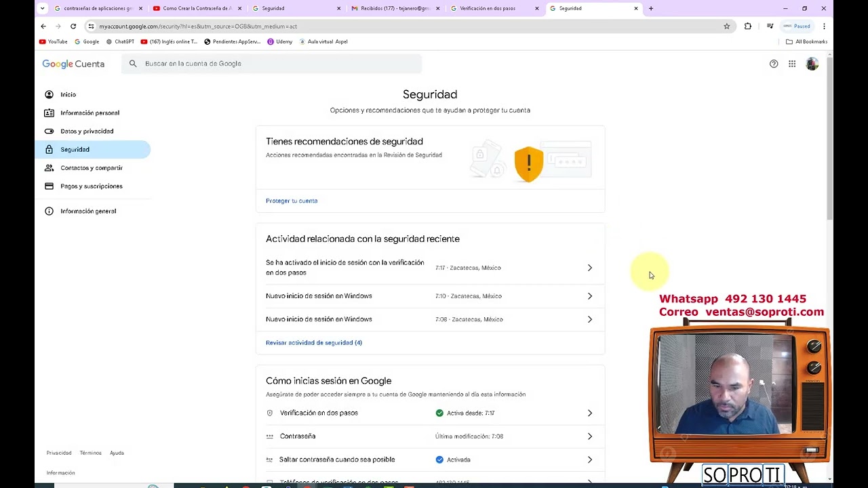The height and width of the screenshot is (488, 868).
Task: Expand 7:10 Windows sign-in chevron
Action: pyautogui.click(x=589, y=296)
